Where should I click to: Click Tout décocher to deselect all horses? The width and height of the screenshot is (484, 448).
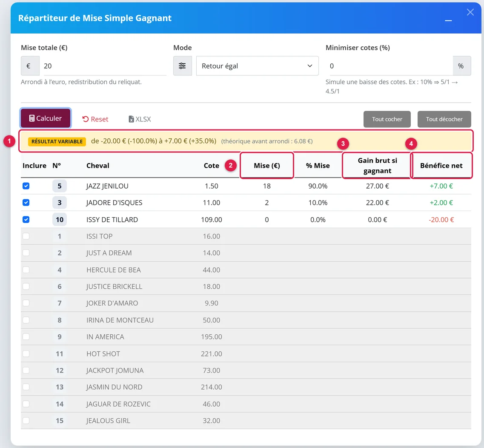pyautogui.click(x=444, y=119)
